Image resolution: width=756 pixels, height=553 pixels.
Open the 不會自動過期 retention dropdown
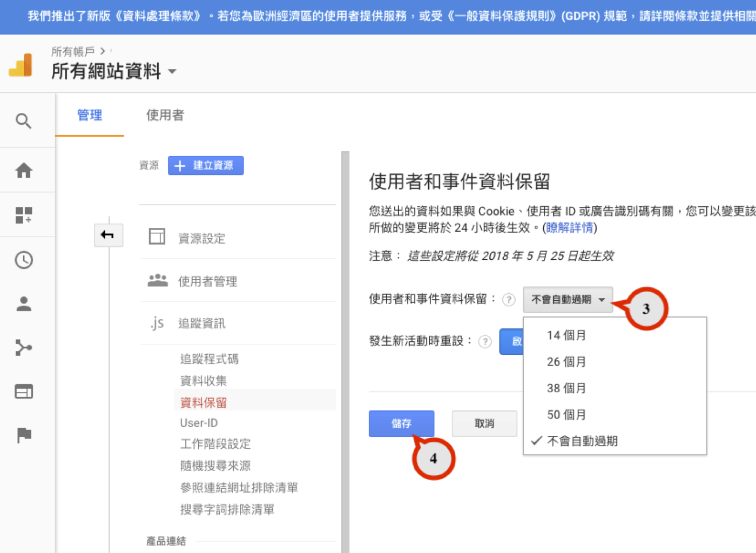click(x=568, y=300)
